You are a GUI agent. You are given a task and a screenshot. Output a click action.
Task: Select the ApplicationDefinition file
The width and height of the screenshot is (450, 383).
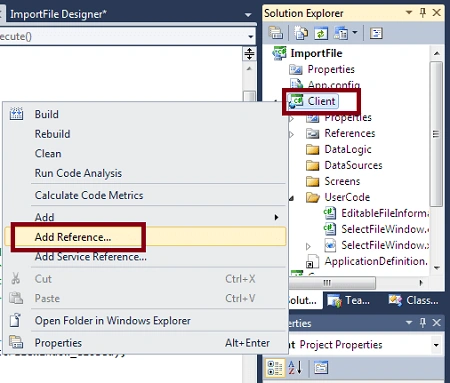click(x=376, y=261)
